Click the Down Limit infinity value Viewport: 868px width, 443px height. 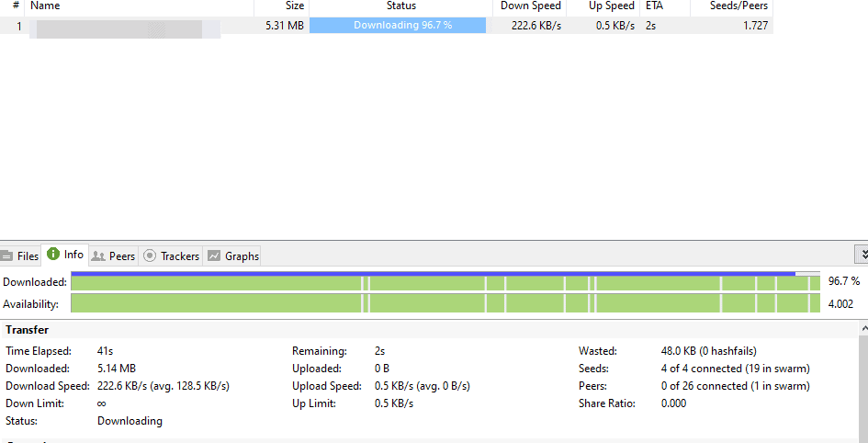coord(102,403)
